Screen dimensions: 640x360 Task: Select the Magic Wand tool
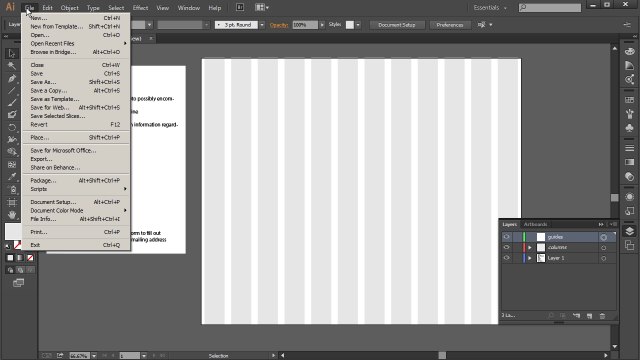pos(12,66)
